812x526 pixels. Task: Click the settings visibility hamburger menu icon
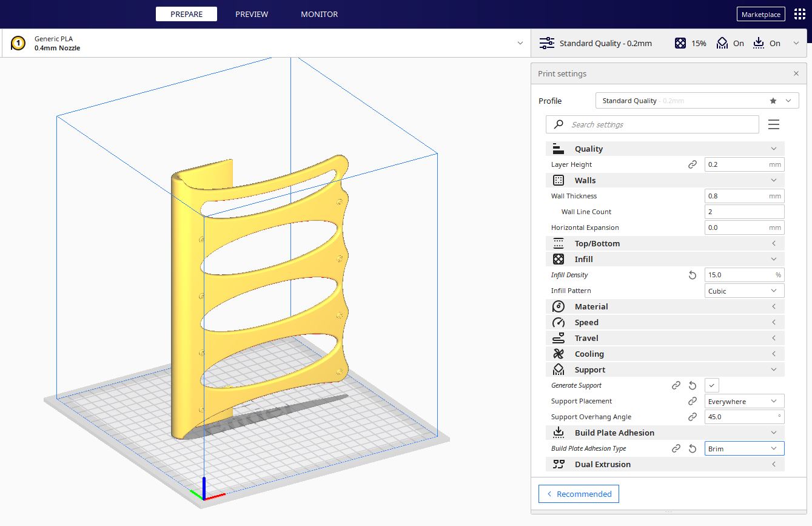[773, 124]
